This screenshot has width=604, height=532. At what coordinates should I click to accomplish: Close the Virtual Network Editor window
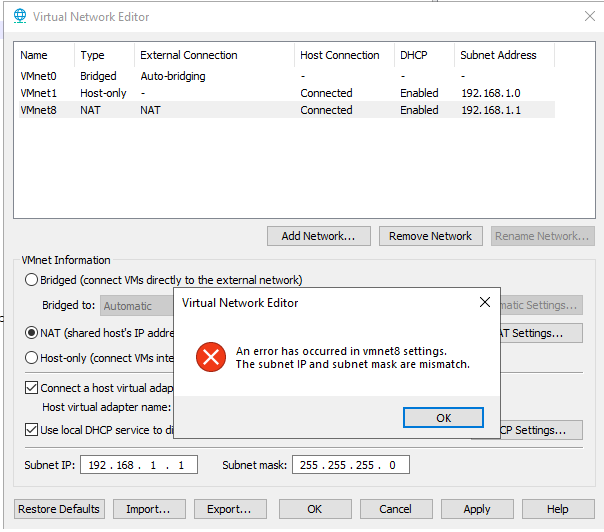[589, 15]
